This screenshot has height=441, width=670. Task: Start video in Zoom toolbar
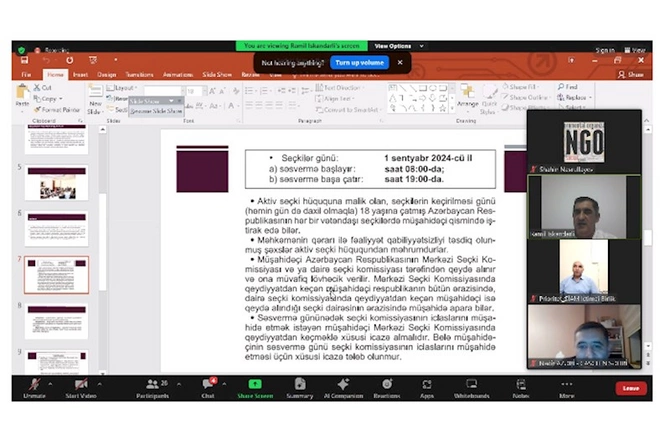[81, 388]
